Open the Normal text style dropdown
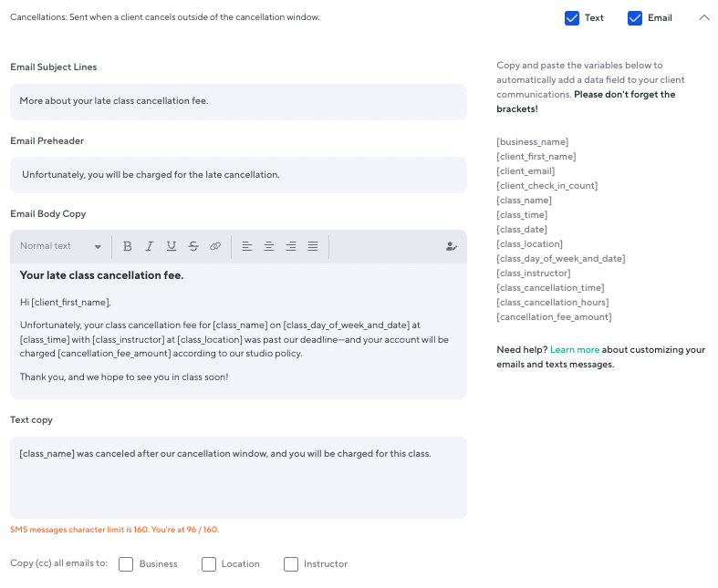This screenshot has height=588, width=718. [60, 246]
